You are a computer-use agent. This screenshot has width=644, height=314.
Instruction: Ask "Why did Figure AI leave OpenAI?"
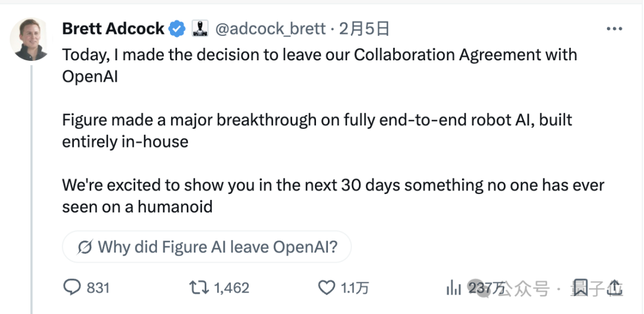point(217,247)
